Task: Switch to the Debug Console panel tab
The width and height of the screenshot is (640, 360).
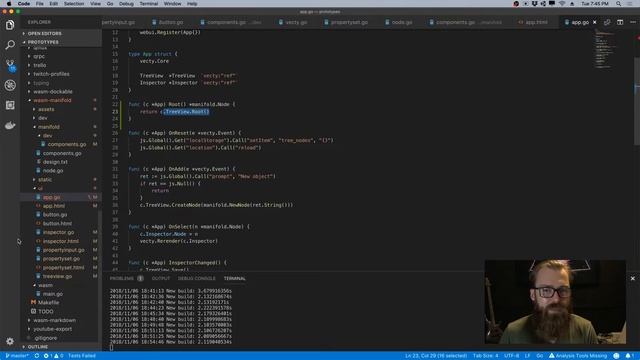Action: click(196, 278)
